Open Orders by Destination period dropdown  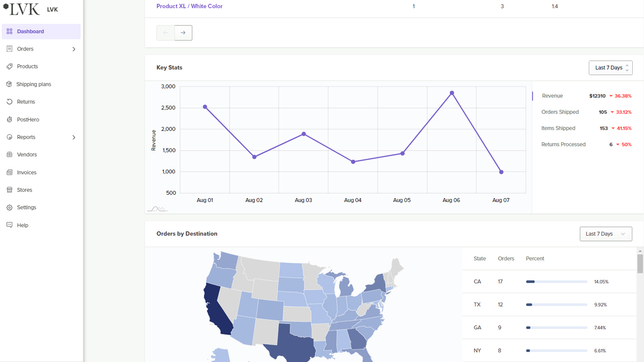[605, 234]
